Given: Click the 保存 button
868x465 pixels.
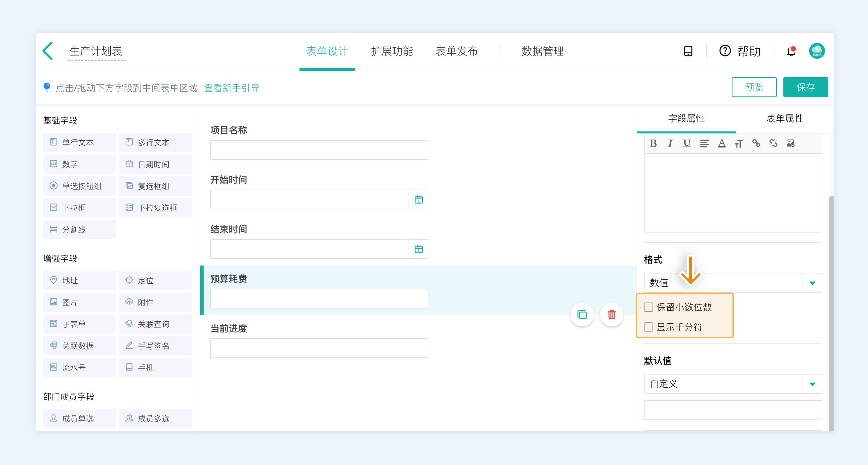Looking at the screenshot, I should (805, 87).
